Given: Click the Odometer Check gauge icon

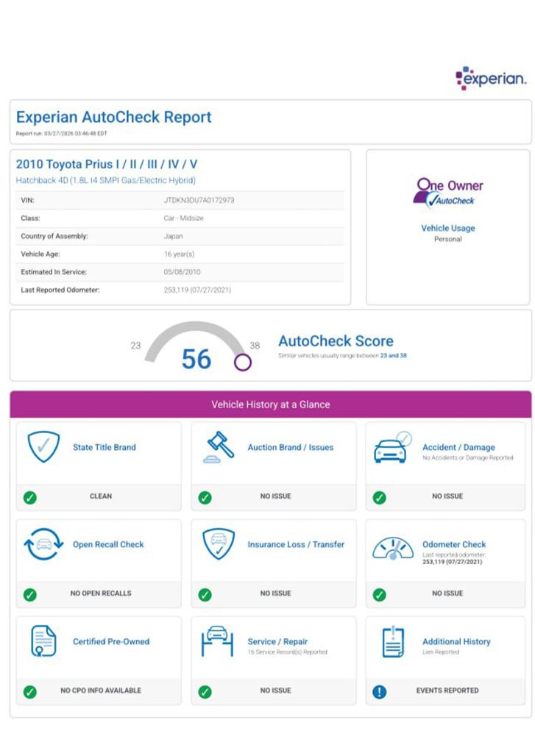Looking at the screenshot, I should pos(393,548).
